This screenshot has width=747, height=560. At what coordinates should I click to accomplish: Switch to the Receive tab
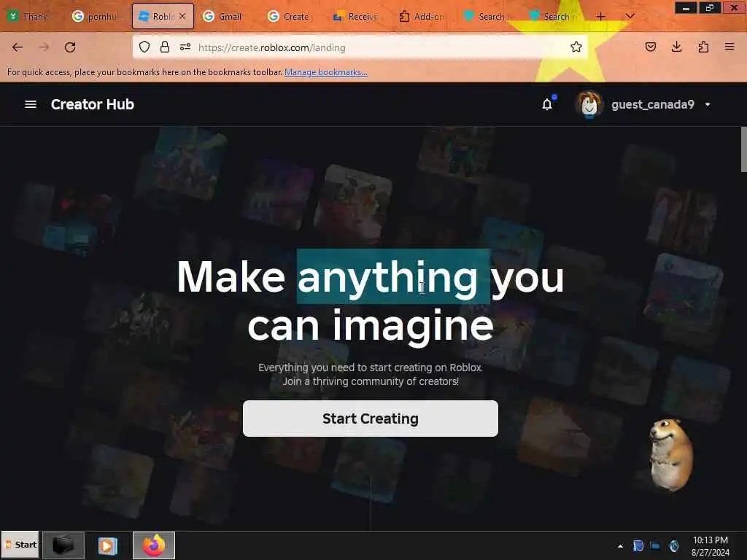pos(357,16)
